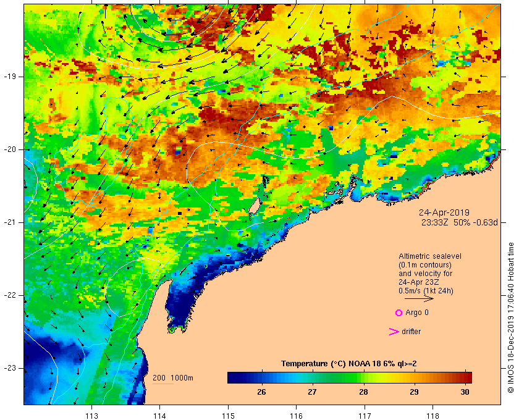The height and width of the screenshot is (420, 519).
Task: Click the 200 1000m depth label
Action: coord(173,378)
